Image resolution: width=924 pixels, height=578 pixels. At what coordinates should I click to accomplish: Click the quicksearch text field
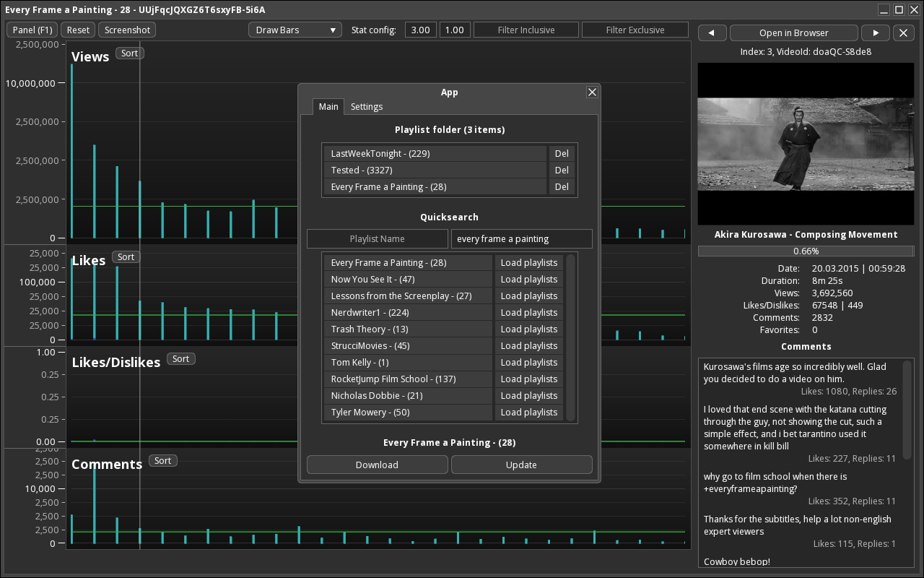click(521, 238)
